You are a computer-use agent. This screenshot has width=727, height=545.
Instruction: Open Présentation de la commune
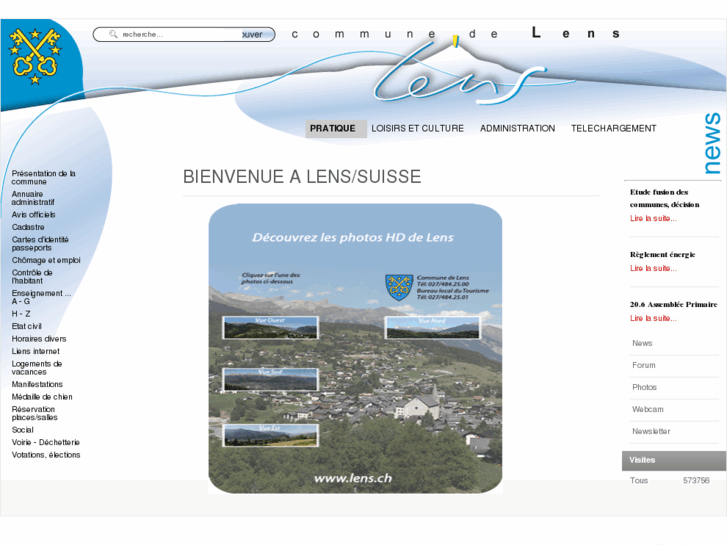click(44, 178)
